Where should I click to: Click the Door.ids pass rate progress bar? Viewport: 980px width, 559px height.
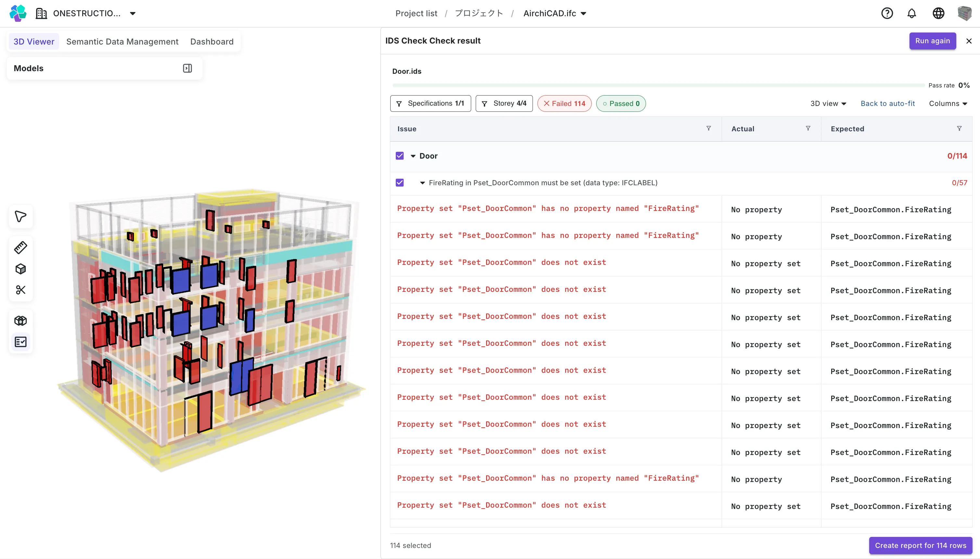pos(658,85)
